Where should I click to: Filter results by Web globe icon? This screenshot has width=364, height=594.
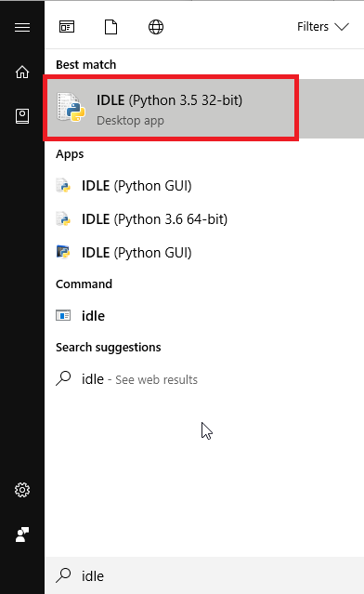click(156, 27)
